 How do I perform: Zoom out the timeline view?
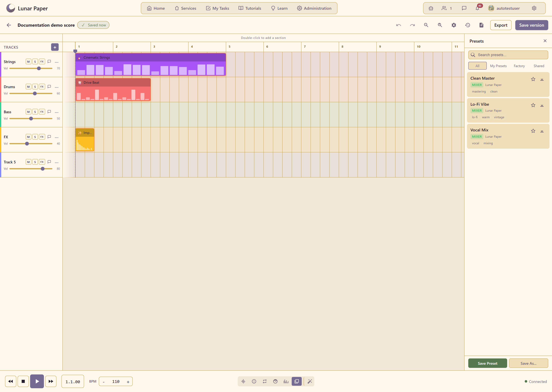426,25
